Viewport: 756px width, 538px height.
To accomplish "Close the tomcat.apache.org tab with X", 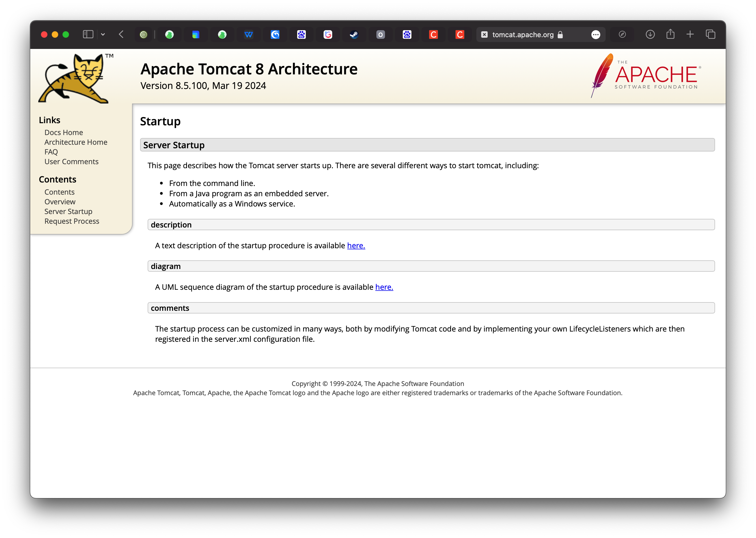I will click(x=484, y=35).
